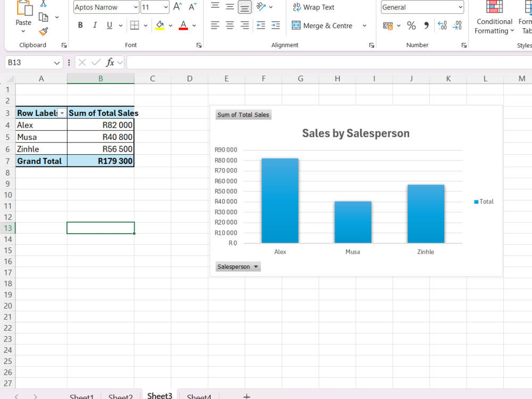Screen dimensions: 532x399
Task: Toggle Bold formatting
Action: click(80, 25)
